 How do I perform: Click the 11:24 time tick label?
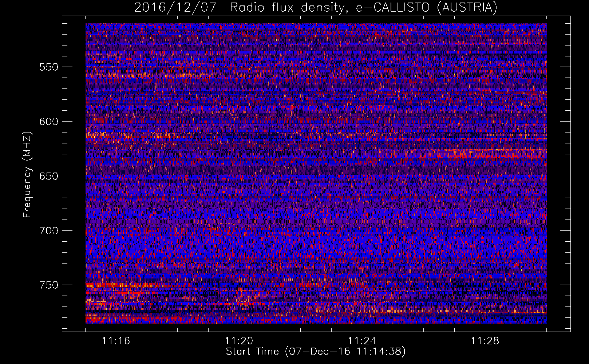pyautogui.click(x=362, y=341)
